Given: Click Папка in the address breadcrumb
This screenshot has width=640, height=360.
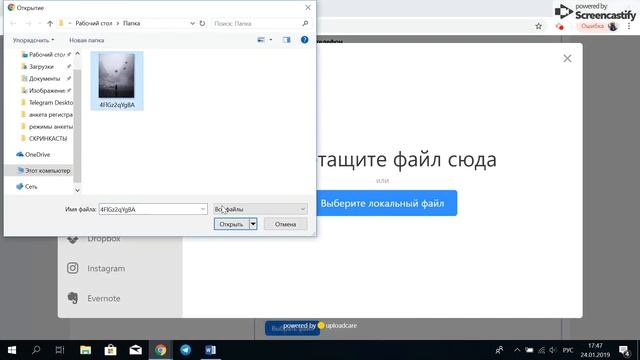Looking at the screenshot, I should point(131,23).
